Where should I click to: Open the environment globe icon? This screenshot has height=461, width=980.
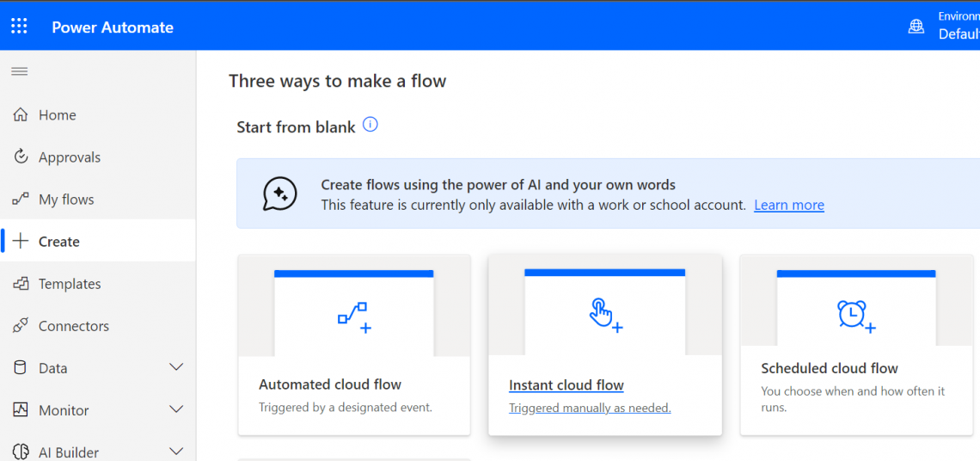click(x=916, y=27)
